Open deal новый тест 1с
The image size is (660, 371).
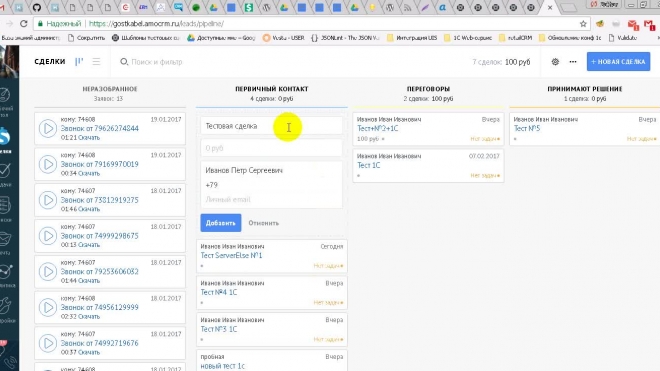(x=223, y=366)
